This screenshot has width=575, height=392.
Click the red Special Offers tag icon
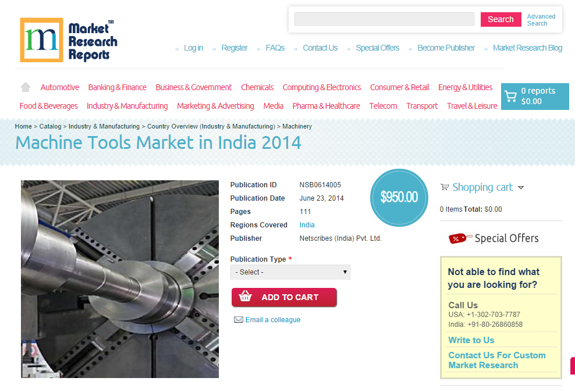tap(460, 238)
